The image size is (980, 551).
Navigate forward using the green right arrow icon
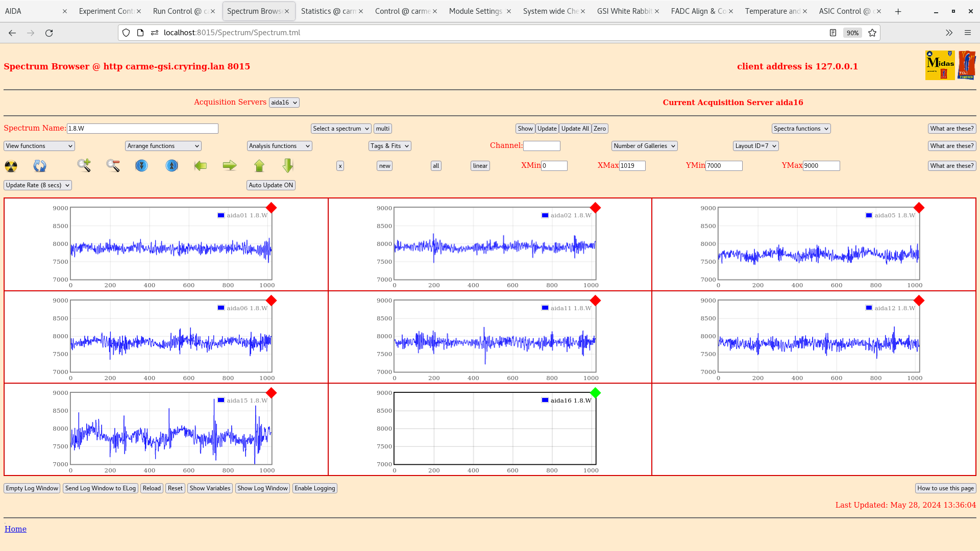[x=230, y=166]
